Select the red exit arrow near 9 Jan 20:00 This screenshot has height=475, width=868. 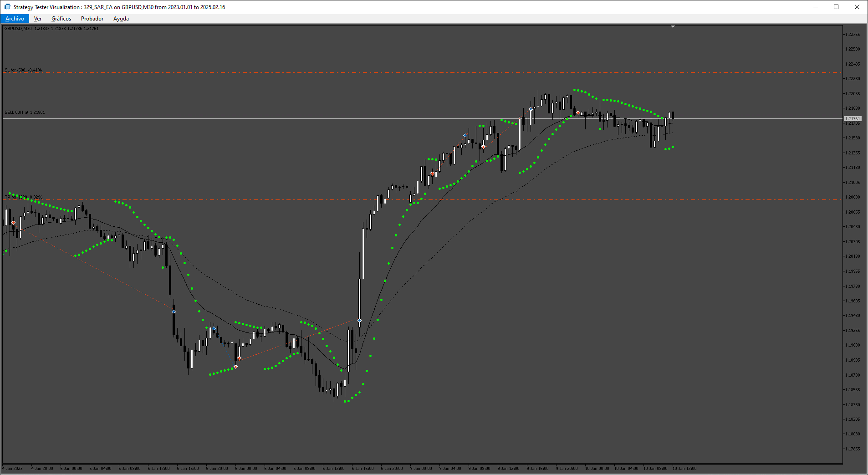578,112
